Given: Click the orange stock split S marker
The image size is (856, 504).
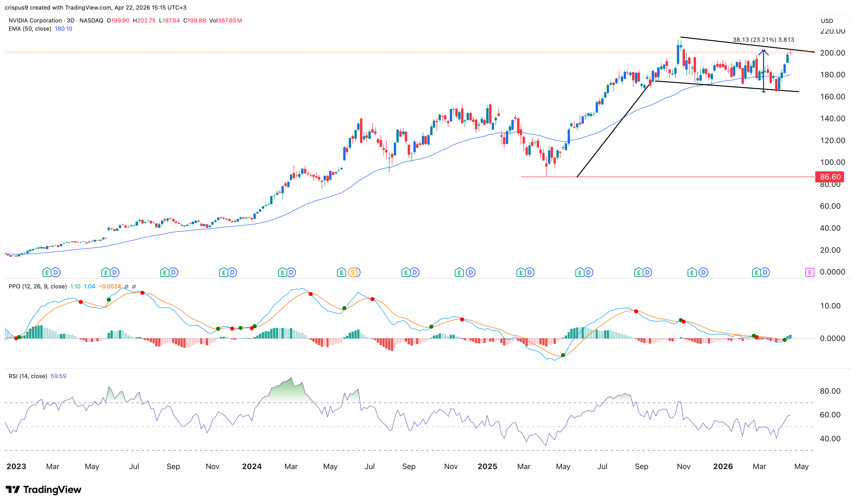Looking at the screenshot, I should click(x=353, y=272).
